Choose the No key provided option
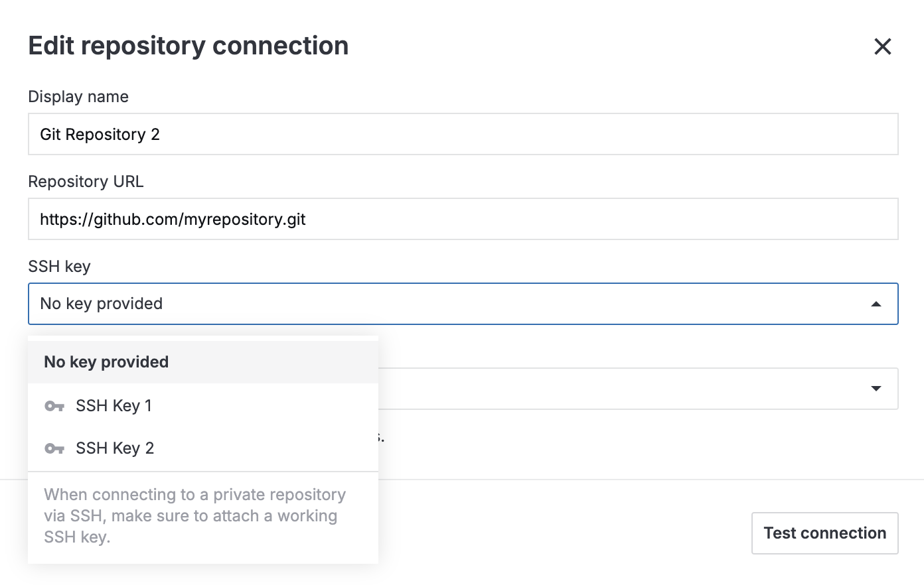The width and height of the screenshot is (924, 585). click(106, 361)
